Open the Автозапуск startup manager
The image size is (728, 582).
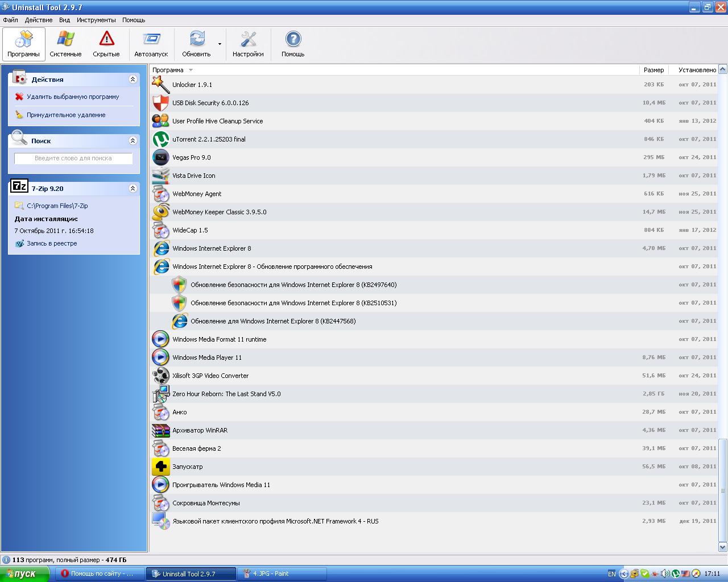coord(151,44)
